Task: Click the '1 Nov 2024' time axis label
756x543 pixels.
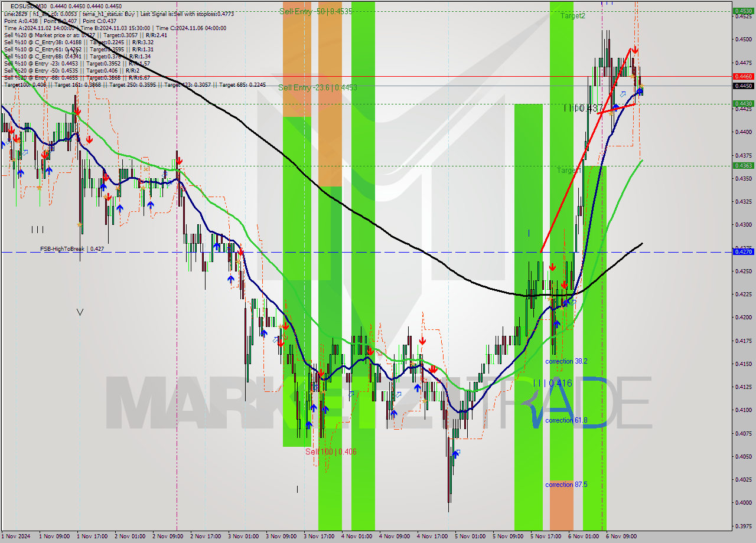Action: point(15,537)
